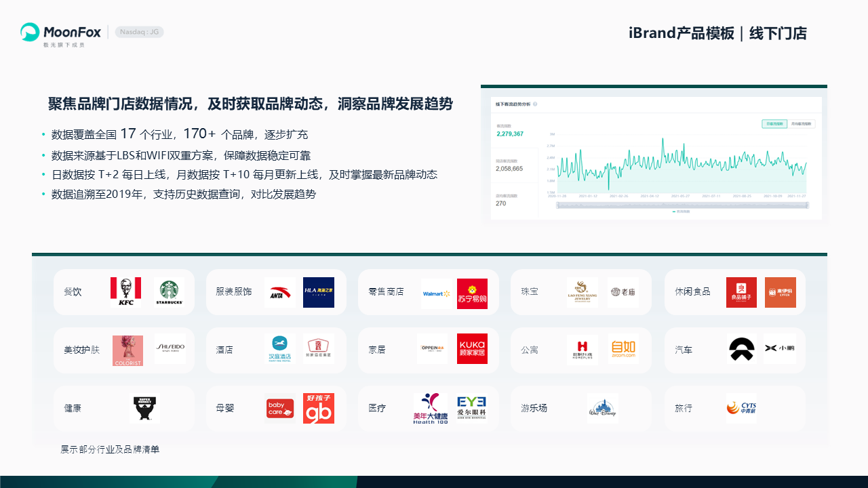Click the Nasdaq: JG badge
Viewport: 868px width, 488px height.
pyautogui.click(x=139, y=32)
